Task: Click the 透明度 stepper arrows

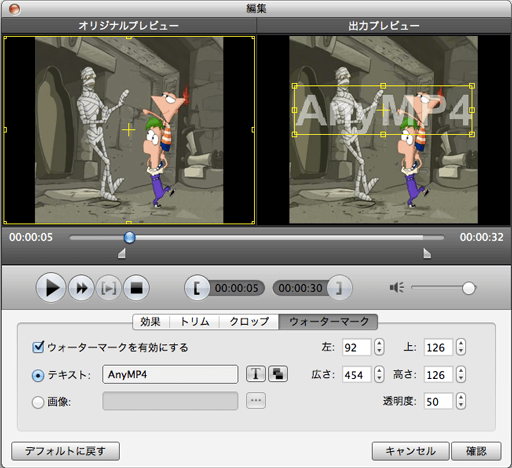Action: point(461,401)
